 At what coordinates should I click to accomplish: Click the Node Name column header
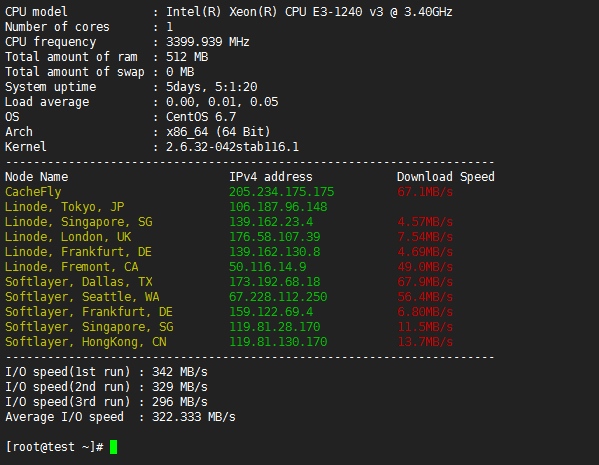point(37,177)
